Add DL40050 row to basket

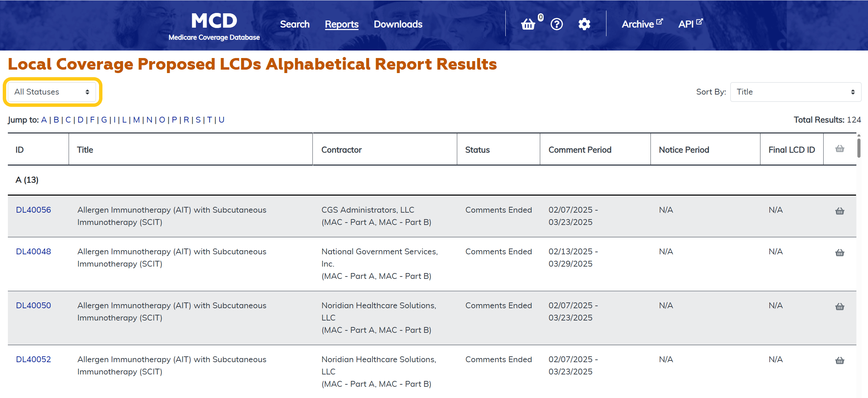tap(840, 307)
